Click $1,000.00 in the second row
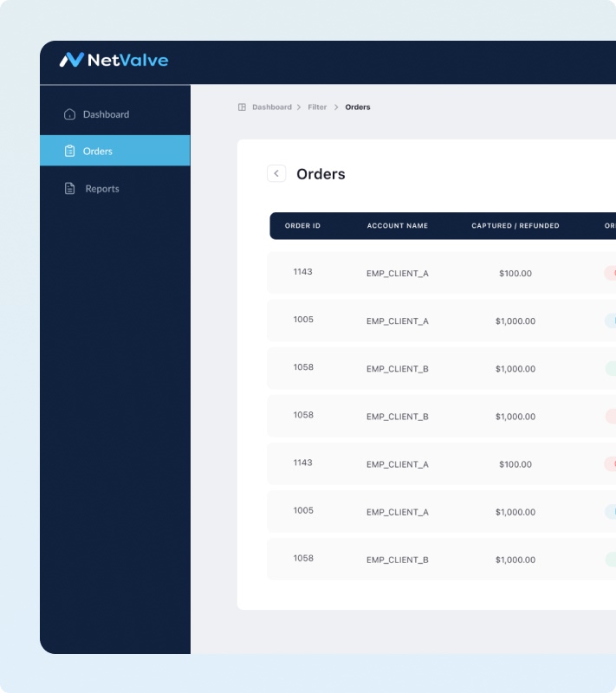The image size is (616, 693). click(x=515, y=321)
